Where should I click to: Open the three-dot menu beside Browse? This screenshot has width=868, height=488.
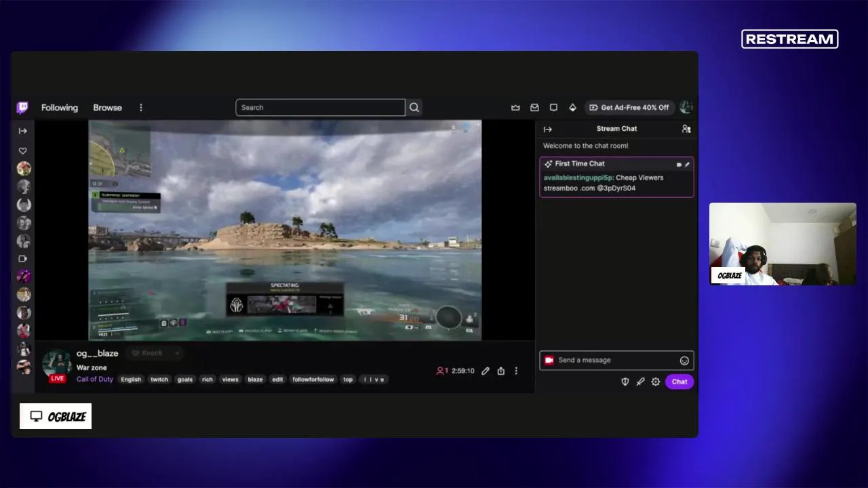pos(141,108)
